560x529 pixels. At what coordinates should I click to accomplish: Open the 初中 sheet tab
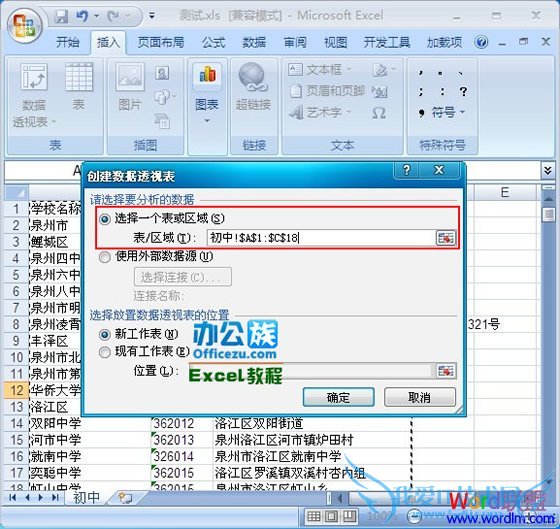coord(86,498)
